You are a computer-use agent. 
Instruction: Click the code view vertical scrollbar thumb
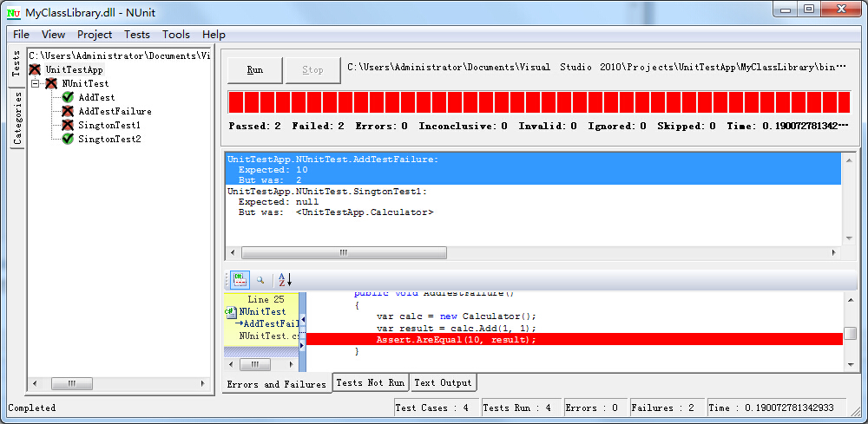(x=851, y=333)
